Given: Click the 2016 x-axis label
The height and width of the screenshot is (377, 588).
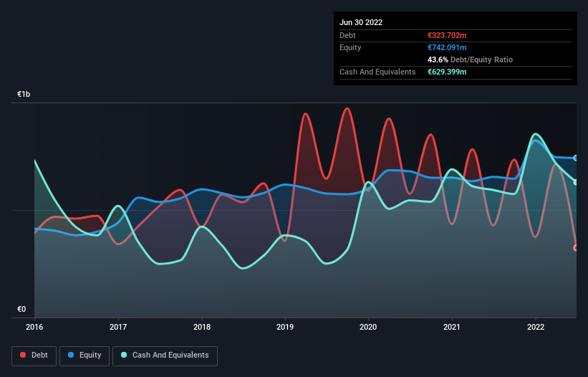Looking at the screenshot, I should coord(34,327).
